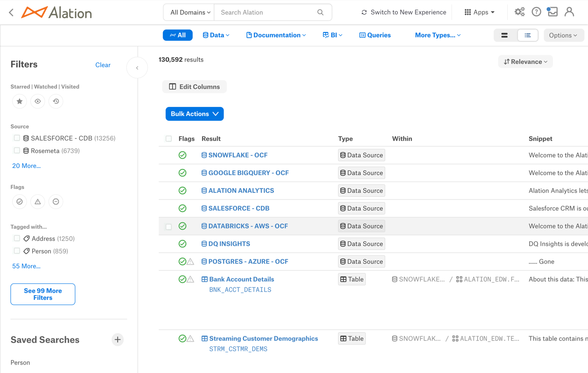Select the All results tab

click(x=178, y=35)
